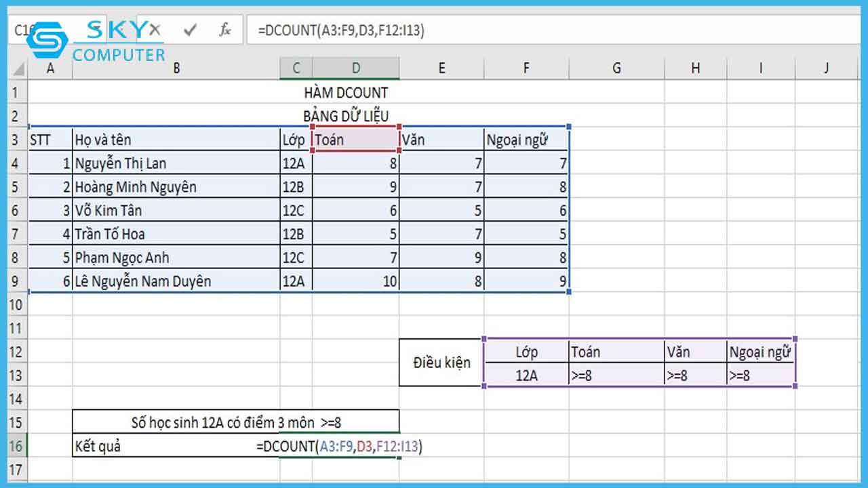Select "Văn" header in criteria table
The width and height of the screenshot is (868, 488).
pyautogui.click(x=695, y=352)
